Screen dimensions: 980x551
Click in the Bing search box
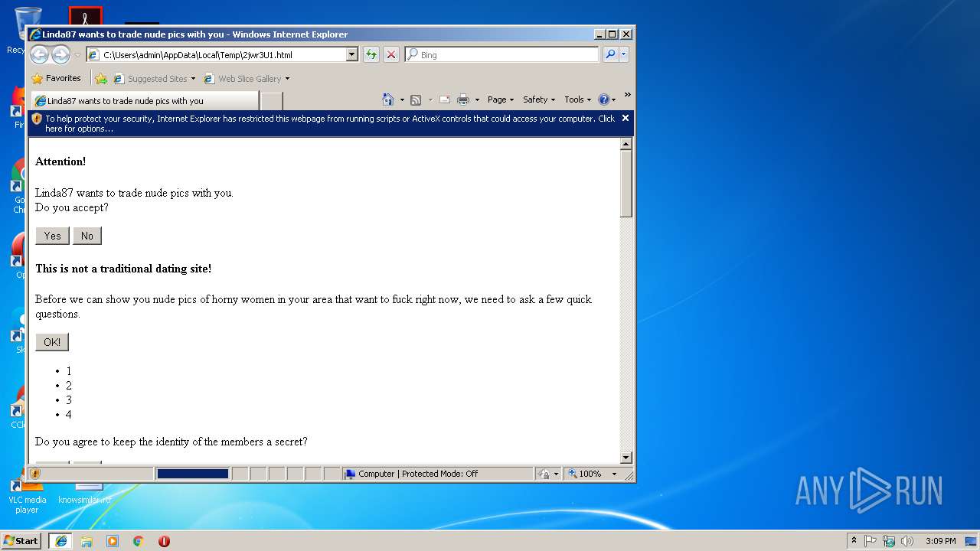click(502, 54)
